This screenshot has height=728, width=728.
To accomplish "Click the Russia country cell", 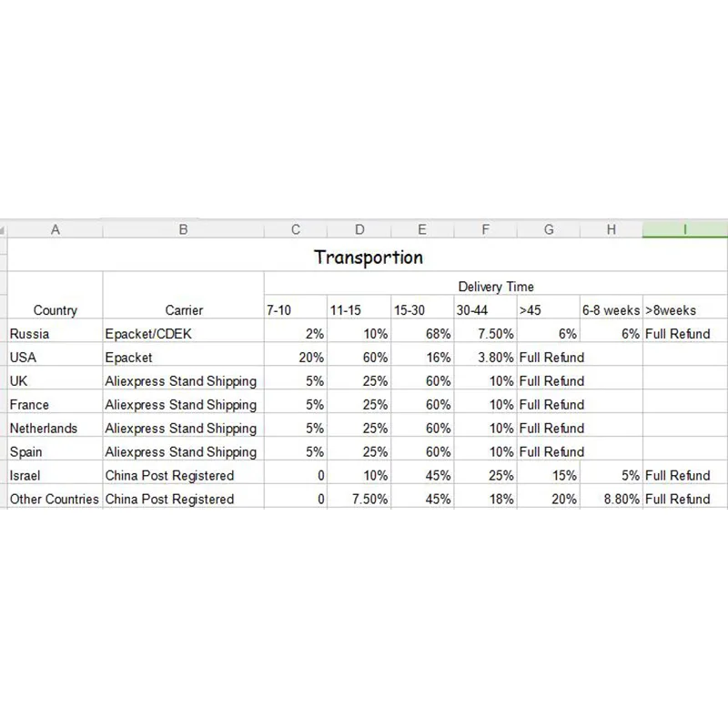I will tap(56, 334).
